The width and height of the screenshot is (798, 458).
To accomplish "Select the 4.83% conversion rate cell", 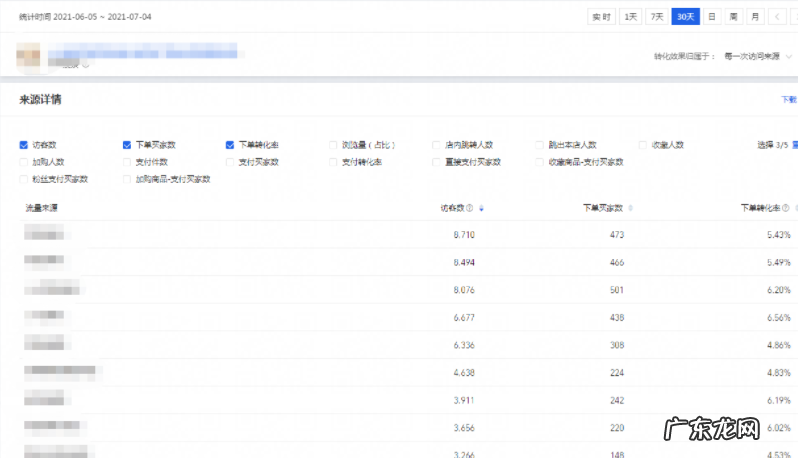I will 779,373.
